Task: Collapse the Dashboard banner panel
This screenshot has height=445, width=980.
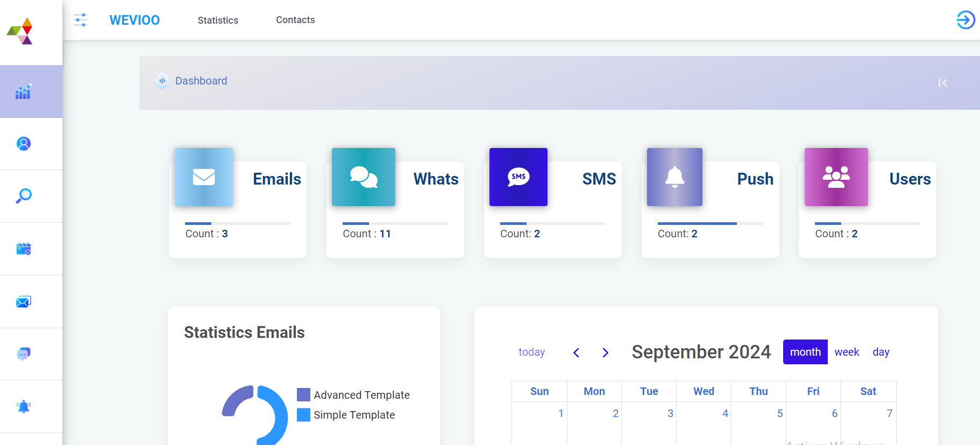Action: 942,83
